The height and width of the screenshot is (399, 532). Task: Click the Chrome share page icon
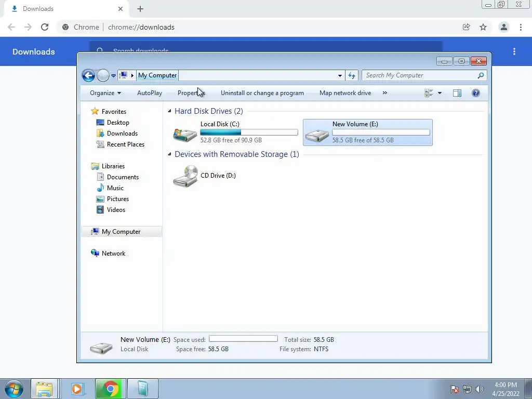coord(466,27)
